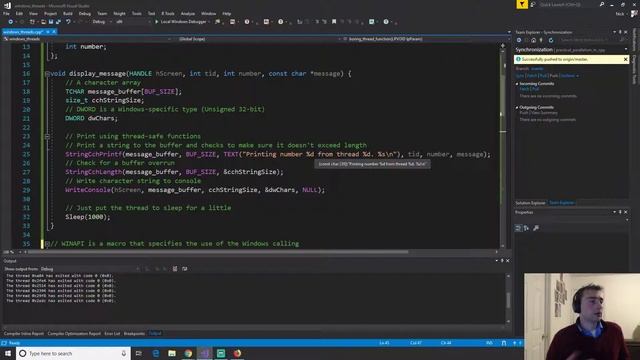This screenshot has width=640, height=360.
Task: Open Google Chrome from the taskbar
Action: 188,353
